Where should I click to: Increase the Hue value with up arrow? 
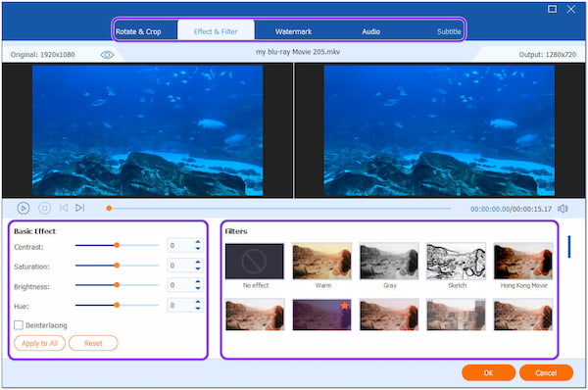pos(198,302)
